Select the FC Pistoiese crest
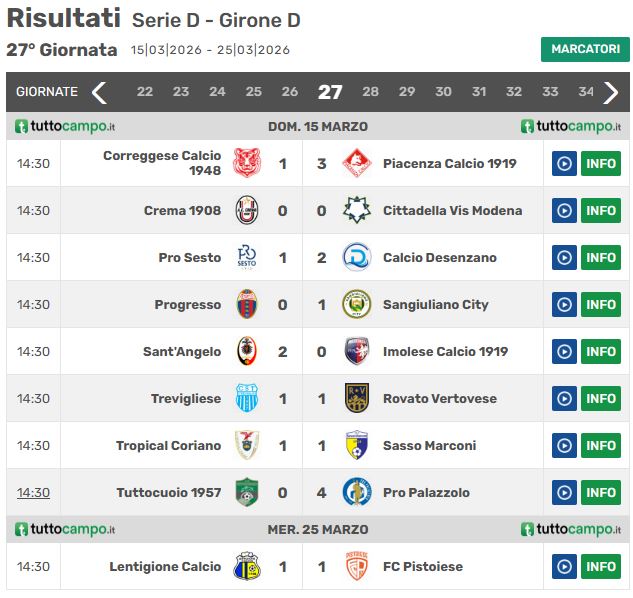This screenshot has width=633, height=598. (356, 567)
